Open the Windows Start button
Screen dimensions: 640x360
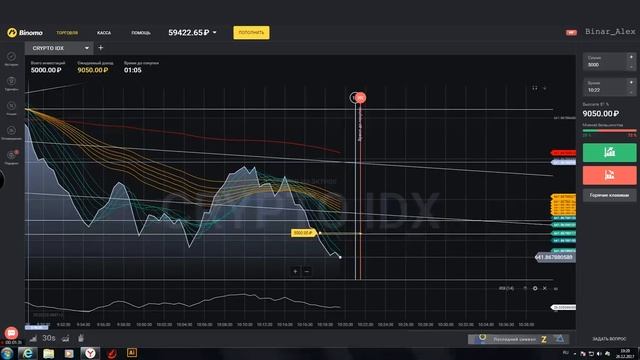point(7,353)
